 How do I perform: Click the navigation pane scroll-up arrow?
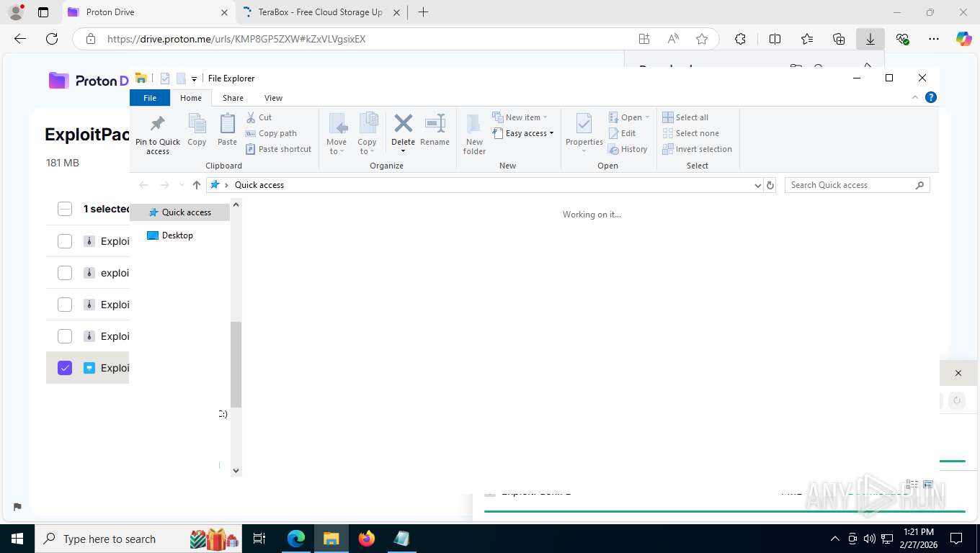[236, 205]
